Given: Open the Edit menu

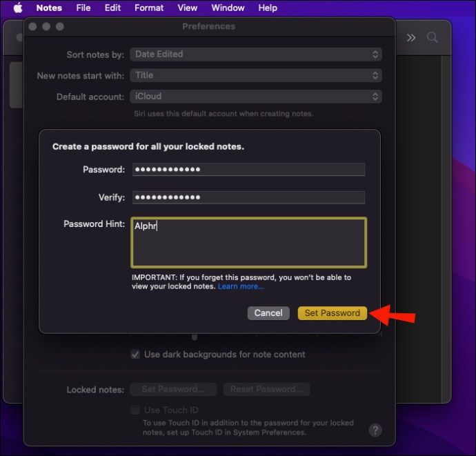Looking at the screenshot, I should (x=112, y=8).
